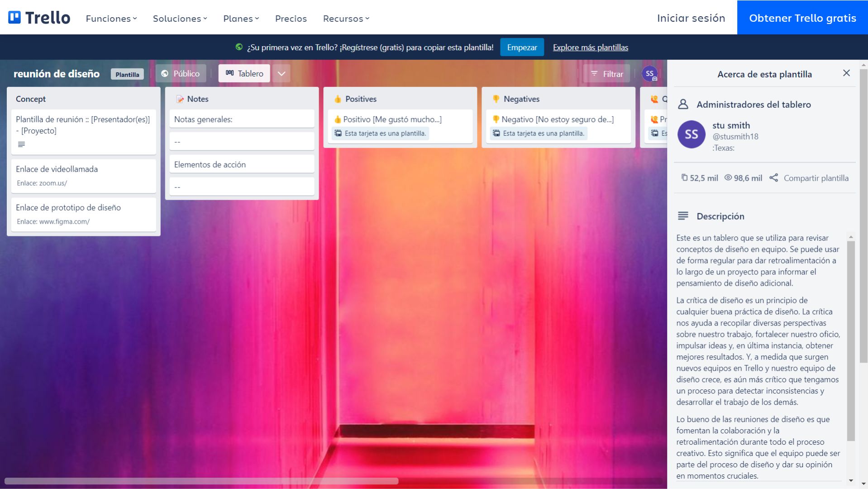
Task: Click the copies count 52,5 mil icon
Action: point(684,178)
